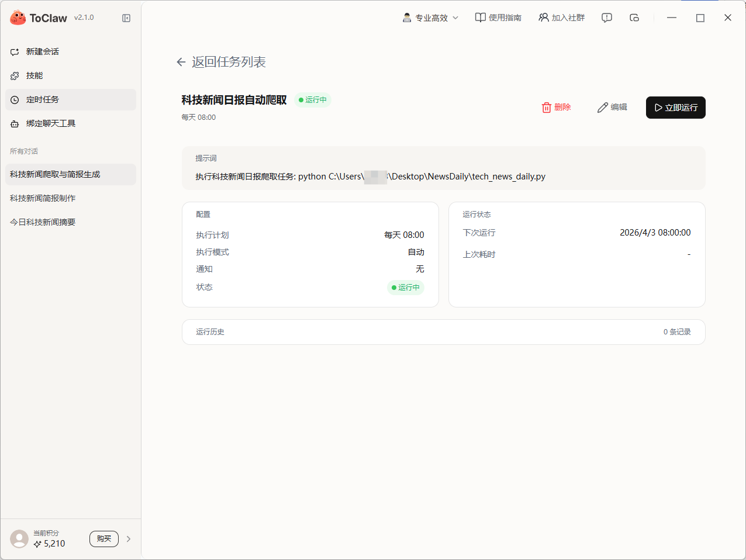Open the 专业高效 mode dropdown
This screenshot has height=560, width=746.
tap(431, 18)
